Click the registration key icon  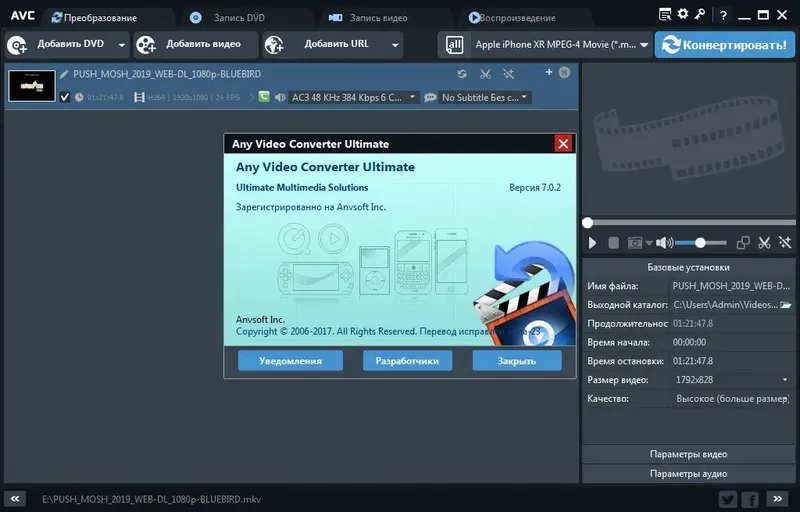[699, 14]
